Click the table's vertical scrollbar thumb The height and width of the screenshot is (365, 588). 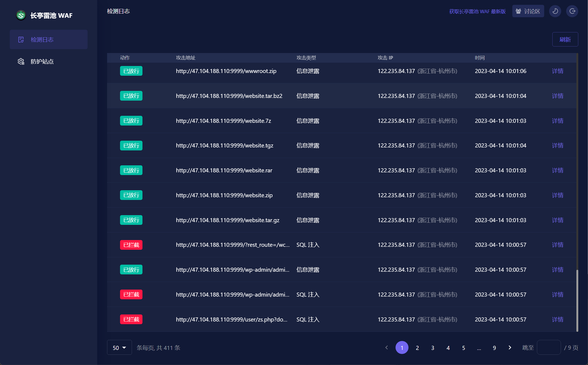(x=577, y=300)
